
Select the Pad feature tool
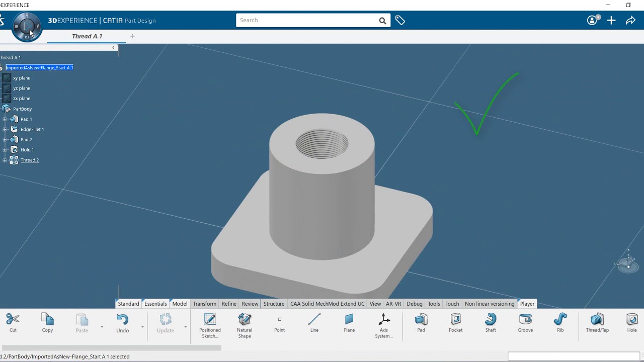pos(421,322)
